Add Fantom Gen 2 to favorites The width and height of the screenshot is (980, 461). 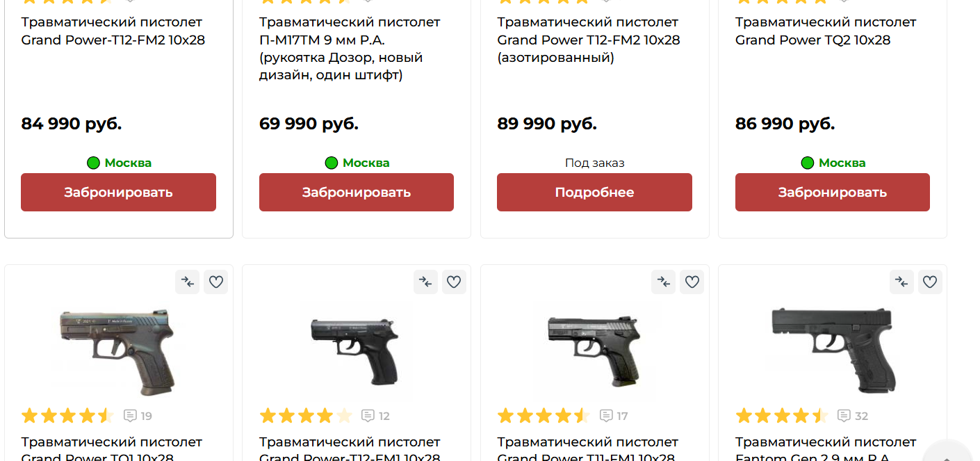931,282
